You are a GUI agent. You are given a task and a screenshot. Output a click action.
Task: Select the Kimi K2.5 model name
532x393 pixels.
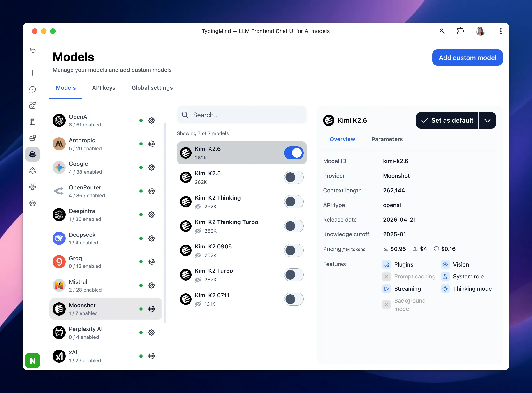(x=208, y=173)
